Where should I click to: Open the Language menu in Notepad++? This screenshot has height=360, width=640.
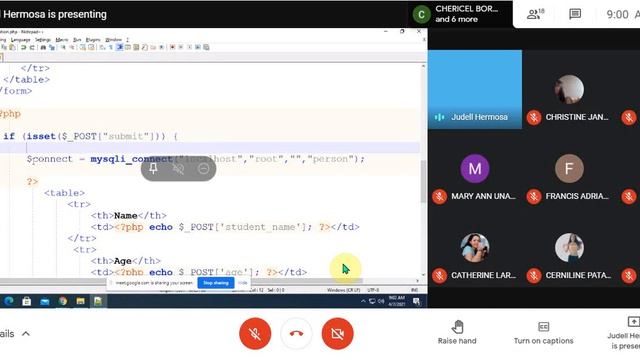tap(20, 40)
